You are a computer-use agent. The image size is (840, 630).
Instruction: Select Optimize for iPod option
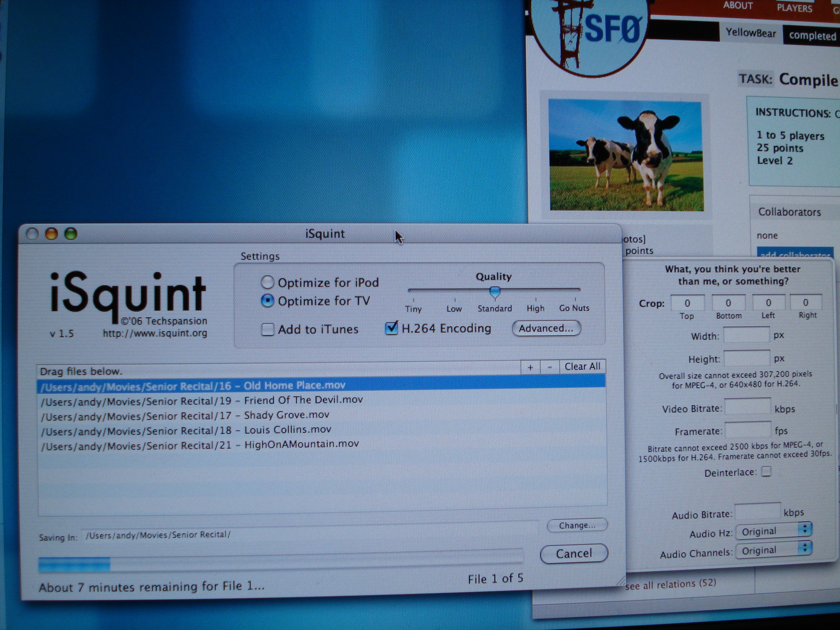(x=268, y=283)
